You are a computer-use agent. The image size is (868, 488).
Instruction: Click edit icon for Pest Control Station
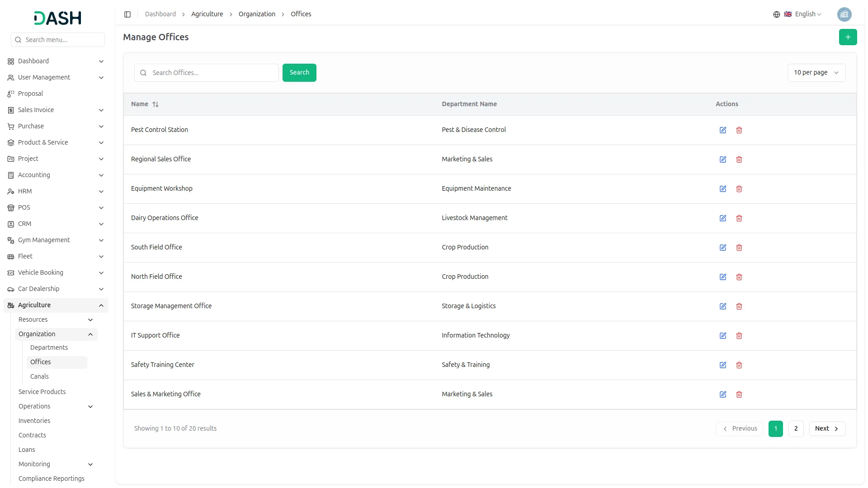[x=723, y=130]
